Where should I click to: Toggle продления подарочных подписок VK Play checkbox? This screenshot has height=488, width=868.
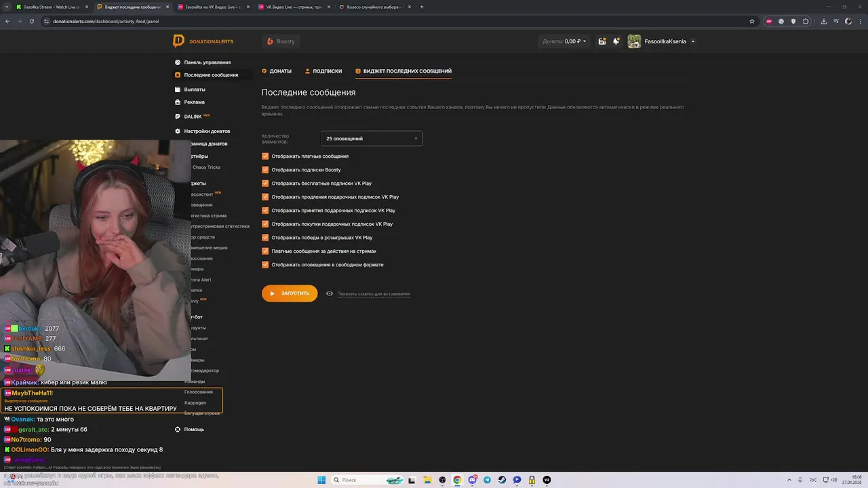coord(265,197)
